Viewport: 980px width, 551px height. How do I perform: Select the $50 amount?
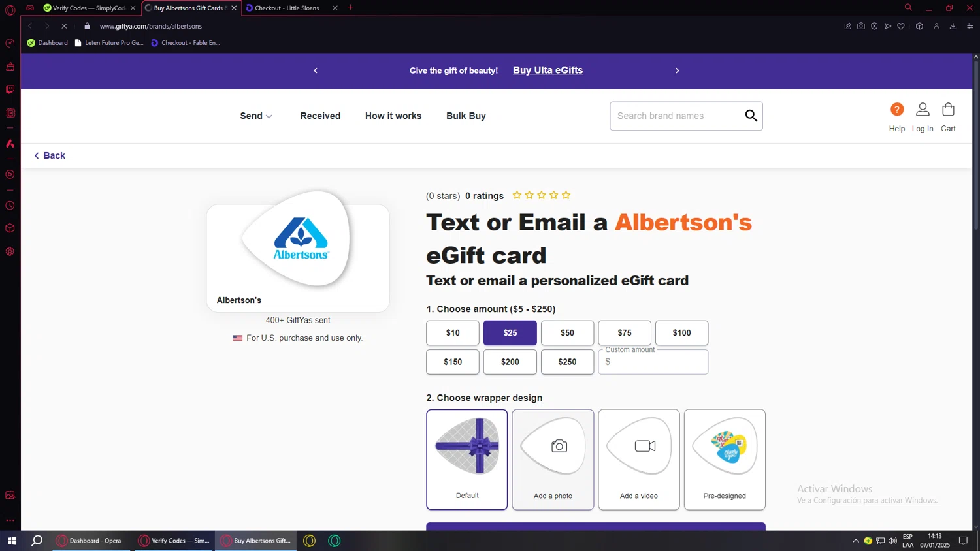567,333
